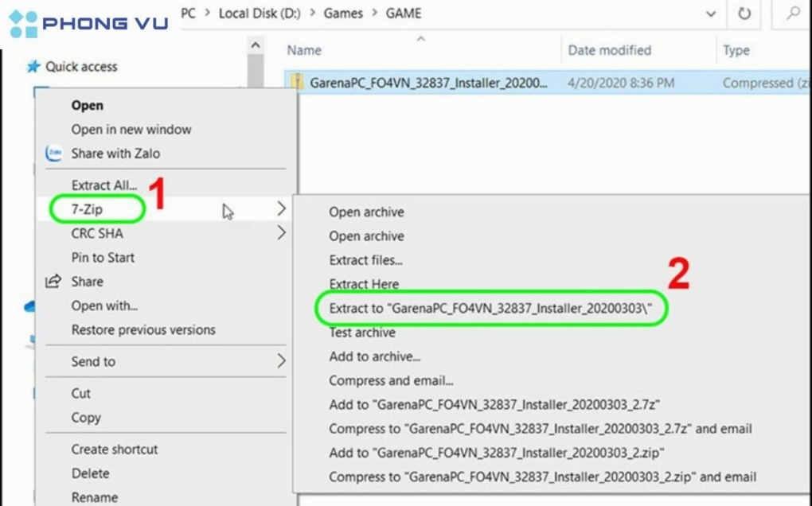Click the Share icon in context menu
The image size is (812, 506).
[53, 282]
